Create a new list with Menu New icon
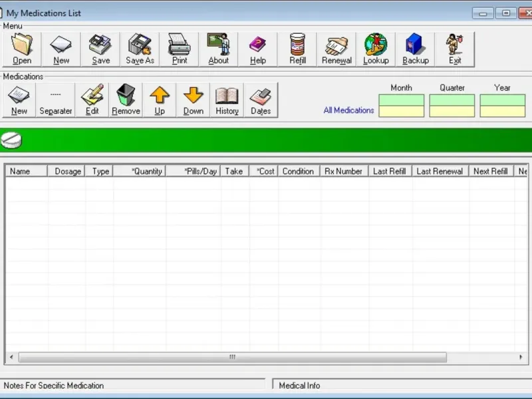The image size is (532, 399). pyautogui.click(x=61, y=49)
